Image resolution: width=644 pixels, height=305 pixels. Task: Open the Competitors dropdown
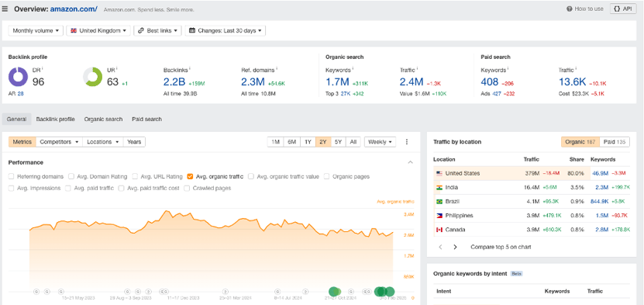click(x=59, y=142)
